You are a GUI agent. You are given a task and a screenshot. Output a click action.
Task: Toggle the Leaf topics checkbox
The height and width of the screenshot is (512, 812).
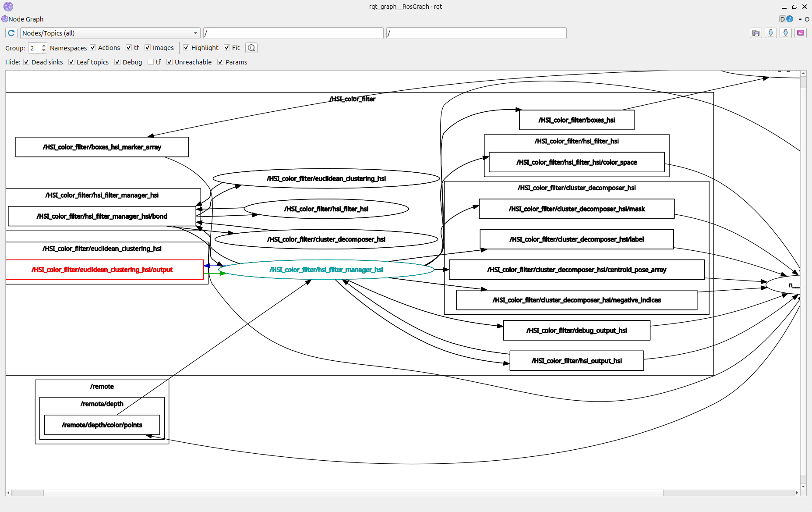[x=71, y=62]
